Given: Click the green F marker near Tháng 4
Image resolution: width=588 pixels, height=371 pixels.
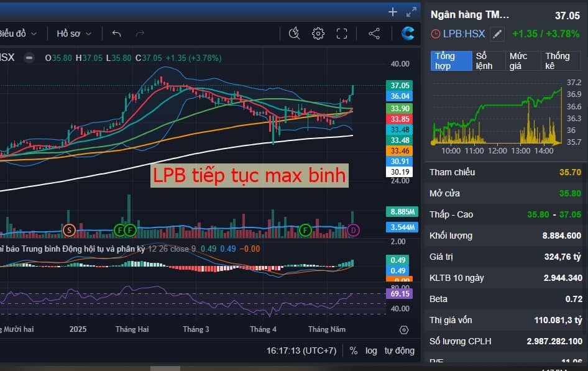Looking at the screenshot, I should [305, 230].
